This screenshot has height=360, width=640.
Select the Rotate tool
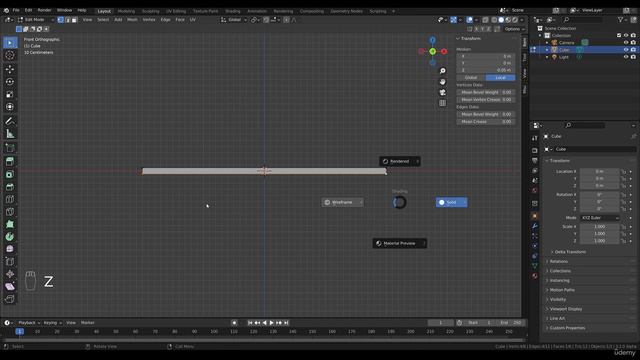tap(10, 82)
